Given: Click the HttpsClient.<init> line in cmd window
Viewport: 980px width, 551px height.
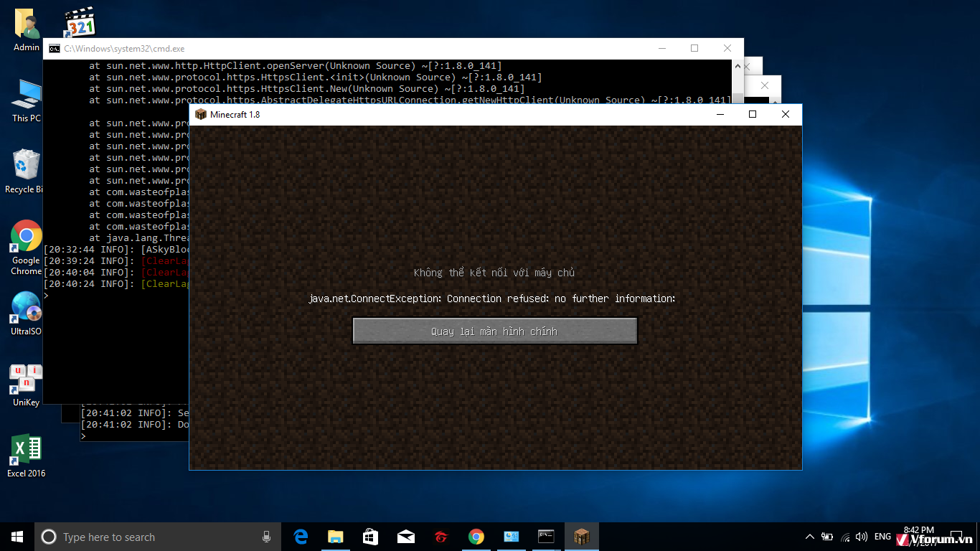Looking at the screenshot, I should tap(316, 77).
